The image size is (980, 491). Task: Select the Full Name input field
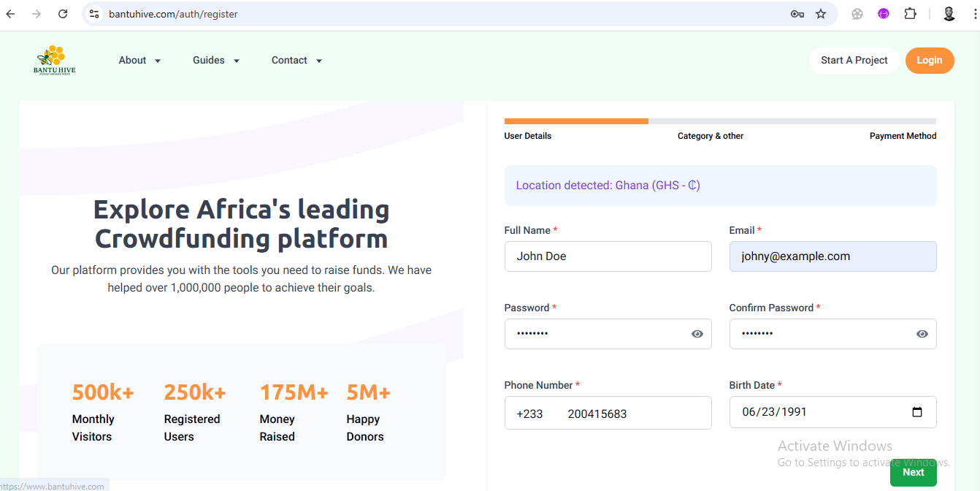[608, 256]
